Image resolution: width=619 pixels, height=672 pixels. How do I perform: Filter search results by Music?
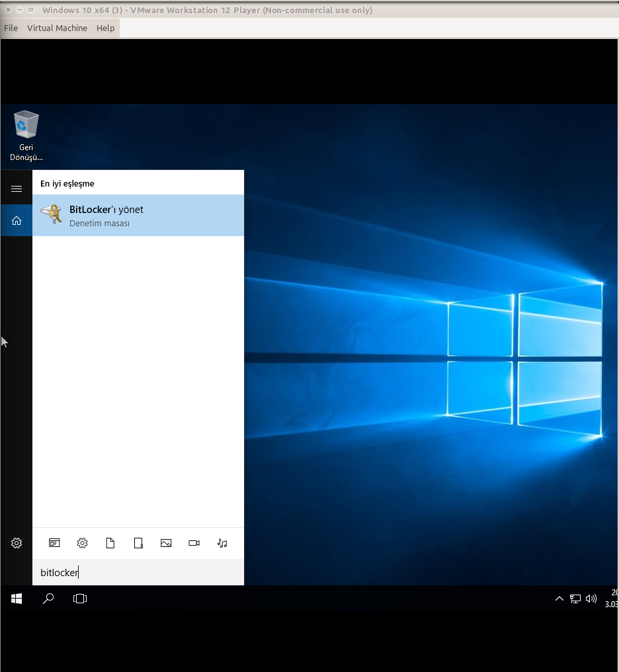click(222, 543)
